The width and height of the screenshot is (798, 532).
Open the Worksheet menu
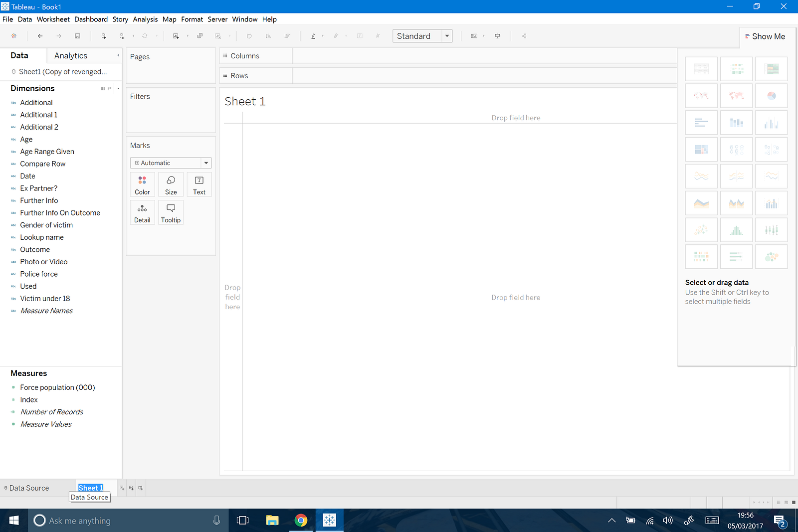point(53,19)
